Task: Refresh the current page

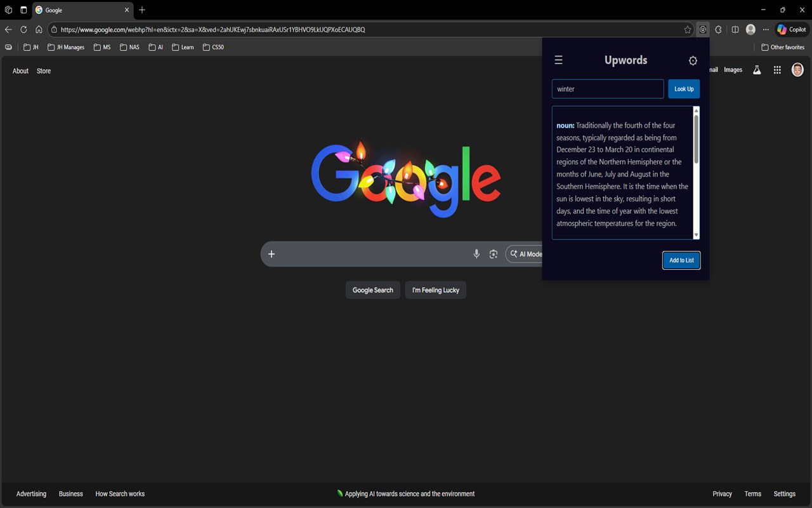Action: pos(23,29)
